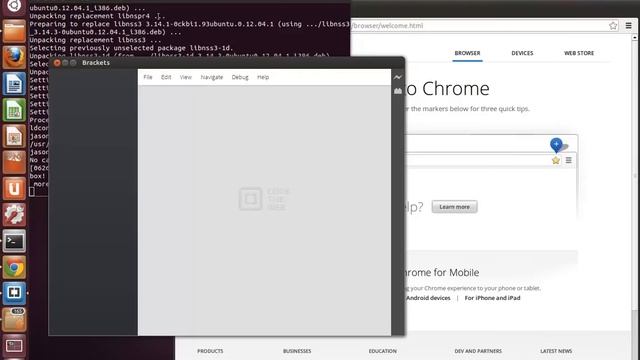Screen dimensions: 640x360
Task: Open Ubuntu Software Center from launcher
Action: pos(14,162)
